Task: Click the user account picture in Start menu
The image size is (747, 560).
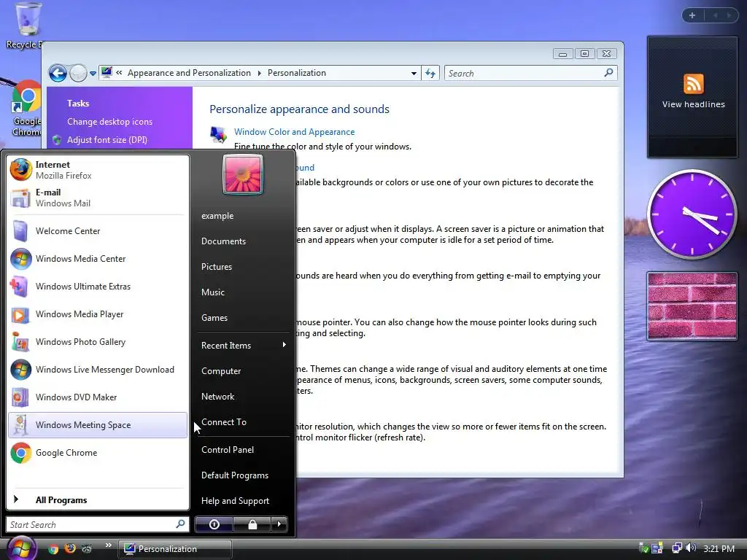Action: click(242, 174)
